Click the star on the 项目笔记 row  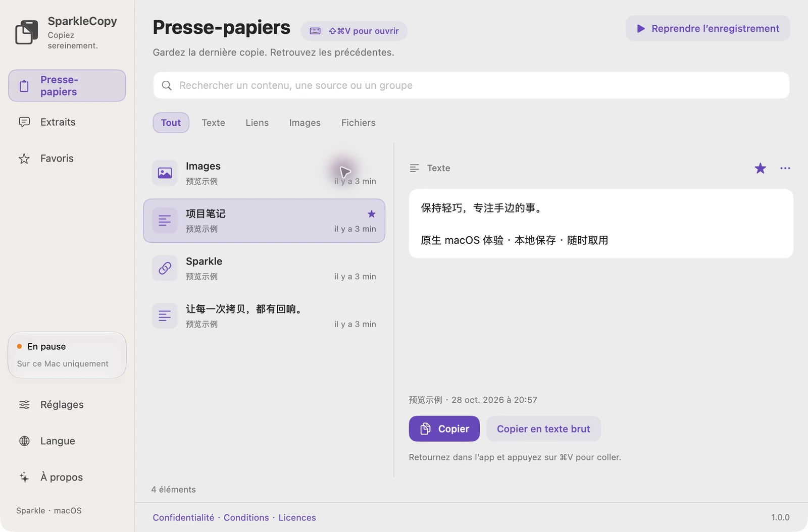(x=372, y=214)
